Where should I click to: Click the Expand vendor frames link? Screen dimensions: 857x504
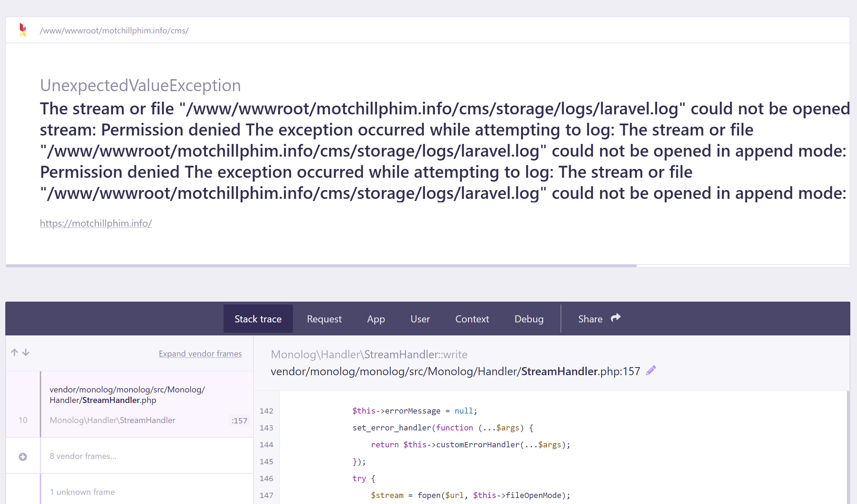click(x=200, y=354)
